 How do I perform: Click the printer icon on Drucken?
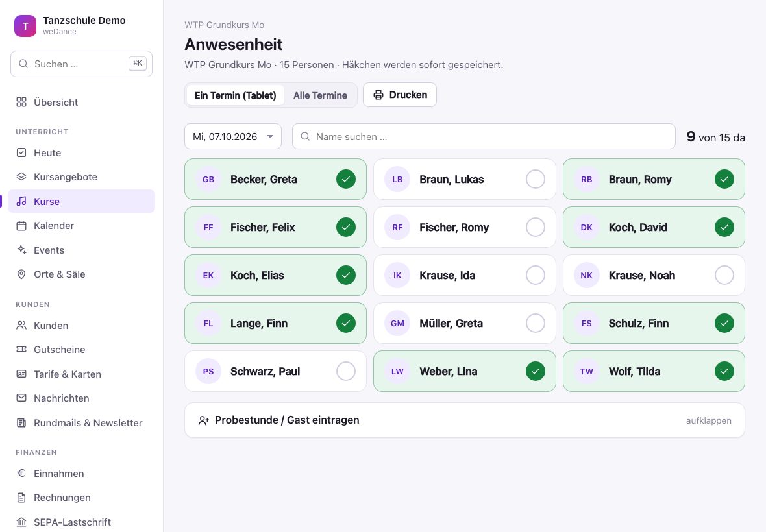pyautogui.click(x=378, y=95)
